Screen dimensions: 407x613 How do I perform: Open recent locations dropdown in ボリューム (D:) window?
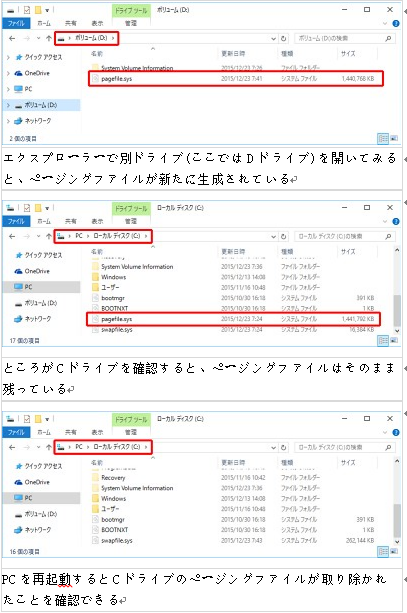[38, 38]
